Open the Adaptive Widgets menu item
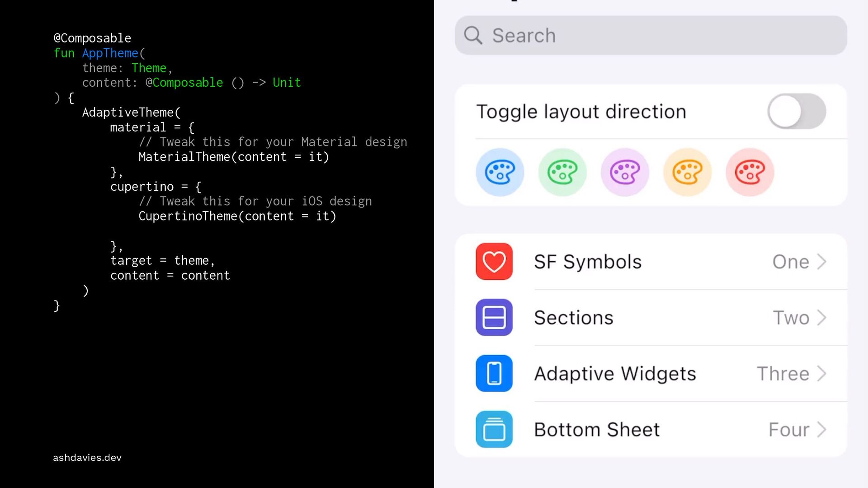868x488 pixels. click(x=615, y=374)
